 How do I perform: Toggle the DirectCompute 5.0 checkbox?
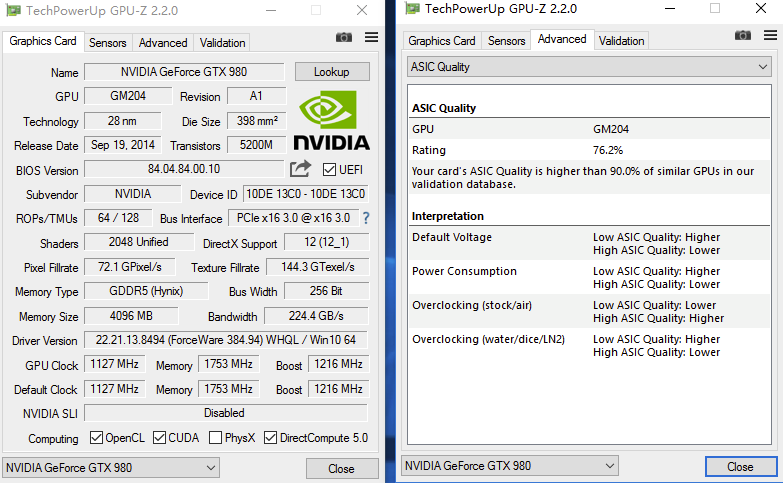270,438
